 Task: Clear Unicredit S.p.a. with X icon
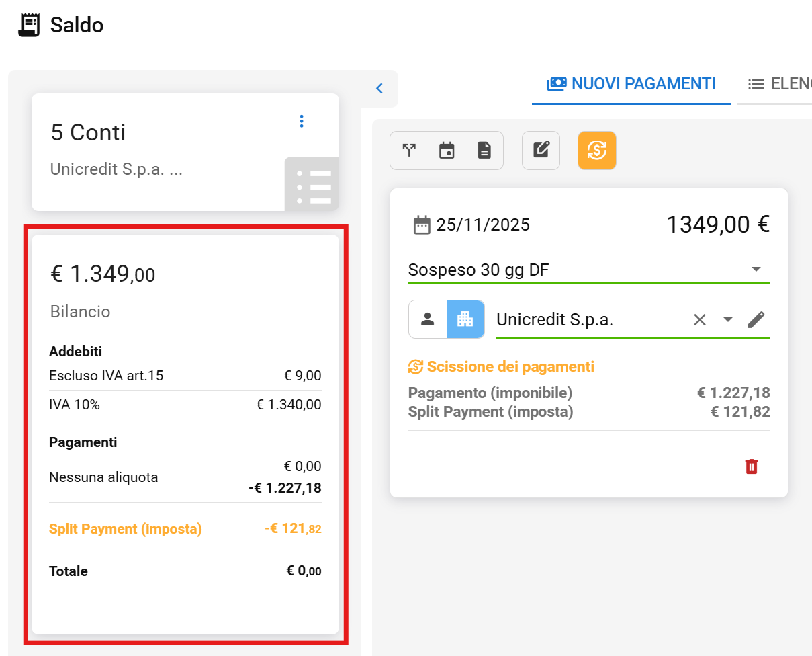click(700, 320)
